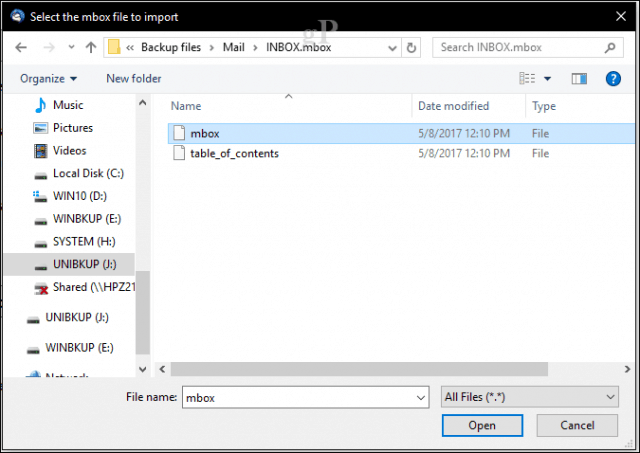Viewport: 640px width, 453px height.
Task: Change view layout icon
Action: pos(527,78)
